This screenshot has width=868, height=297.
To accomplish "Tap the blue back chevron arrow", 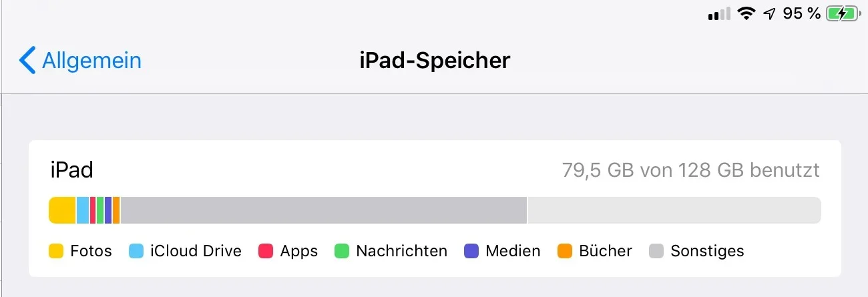I will pyautogui.click(x=27, y=60).
